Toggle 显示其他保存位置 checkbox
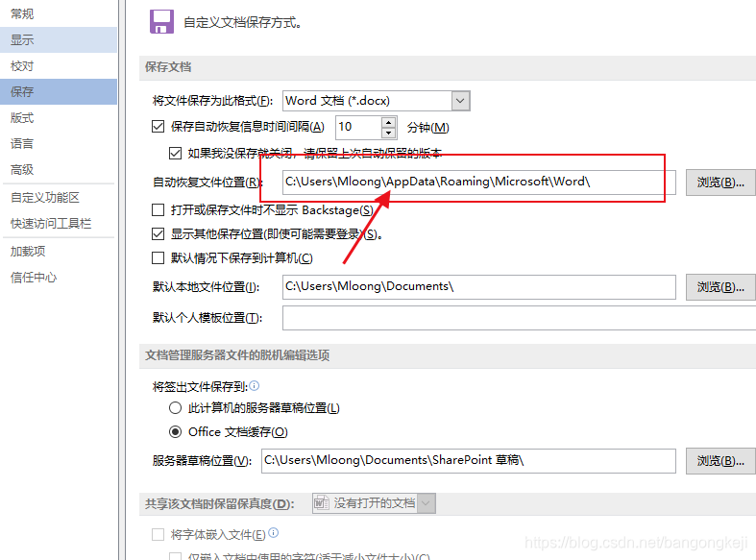Viewport: 756px width, 560px height. click(x=158, y=233)
